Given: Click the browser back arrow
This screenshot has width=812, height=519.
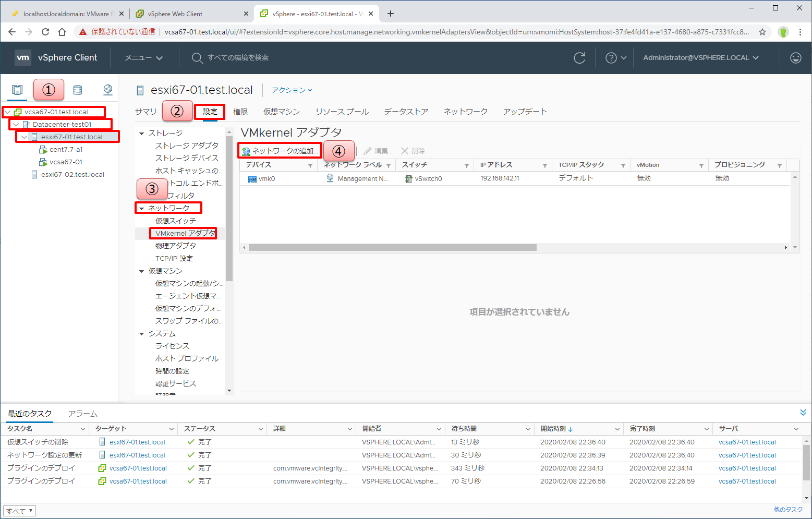Looking at the screenshot, I should coord(12,32).
